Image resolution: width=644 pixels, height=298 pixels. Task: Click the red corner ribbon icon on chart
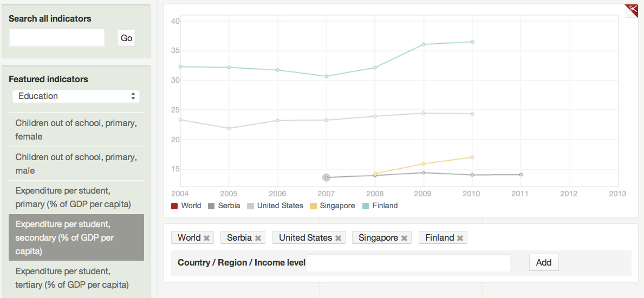pyautogui.click(x=632, y=10)
